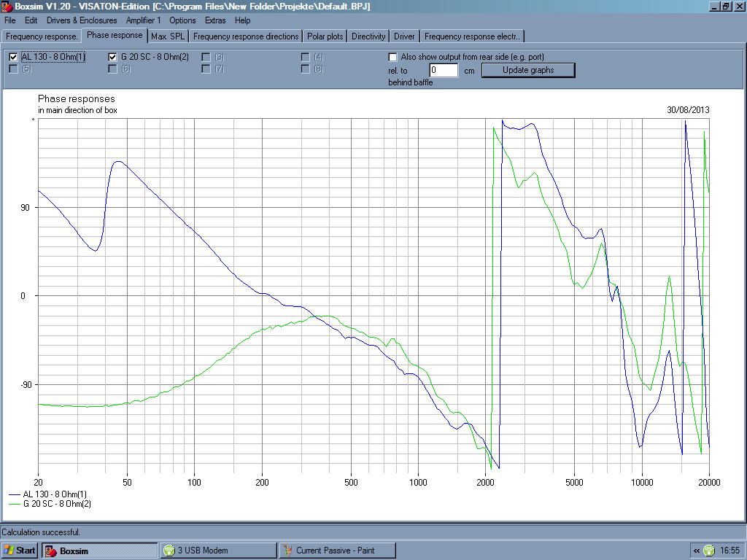Viewport: 747px width, 560px height.
Task: Click the Phase responses graph title
Action: 76,99
